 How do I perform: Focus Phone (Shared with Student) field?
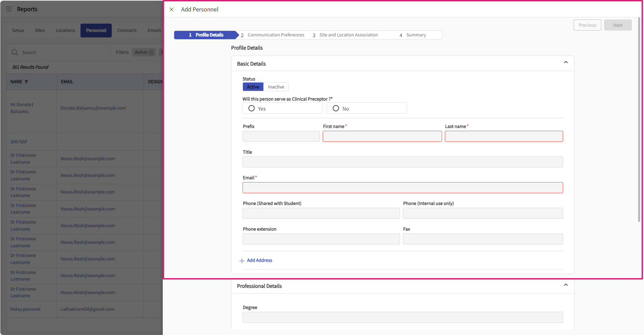(321, 213)
